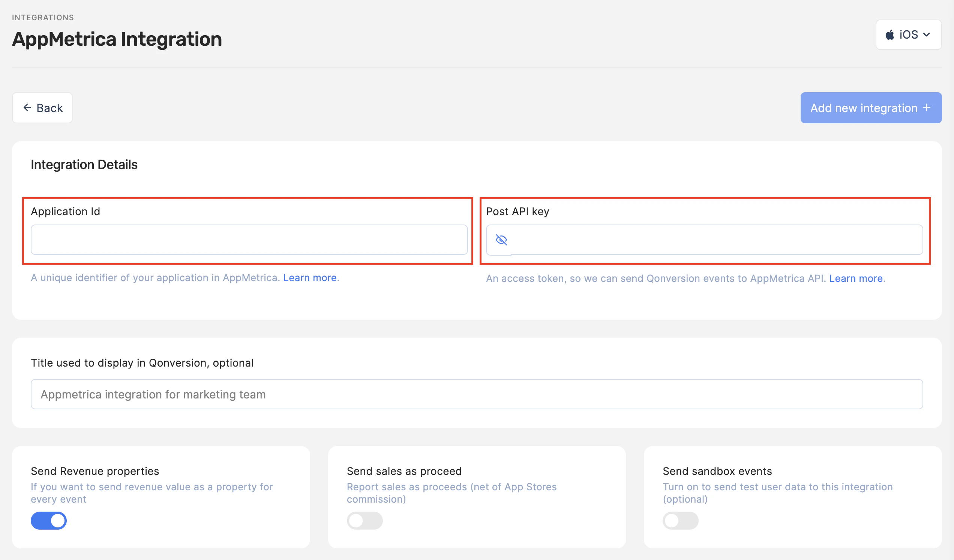Click the Integration Details section title
Image resolution: width=954 pixels, height=560 pixels.
[84, 165]
